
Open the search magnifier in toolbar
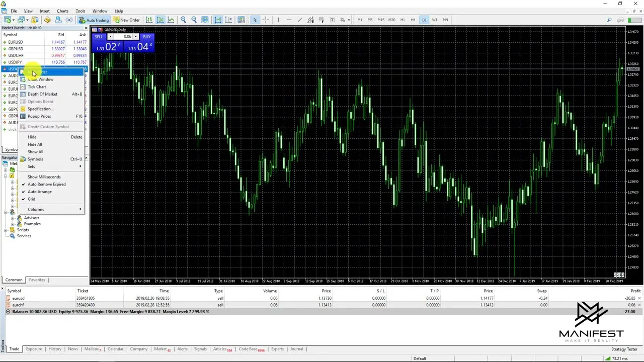coord(609,20)
